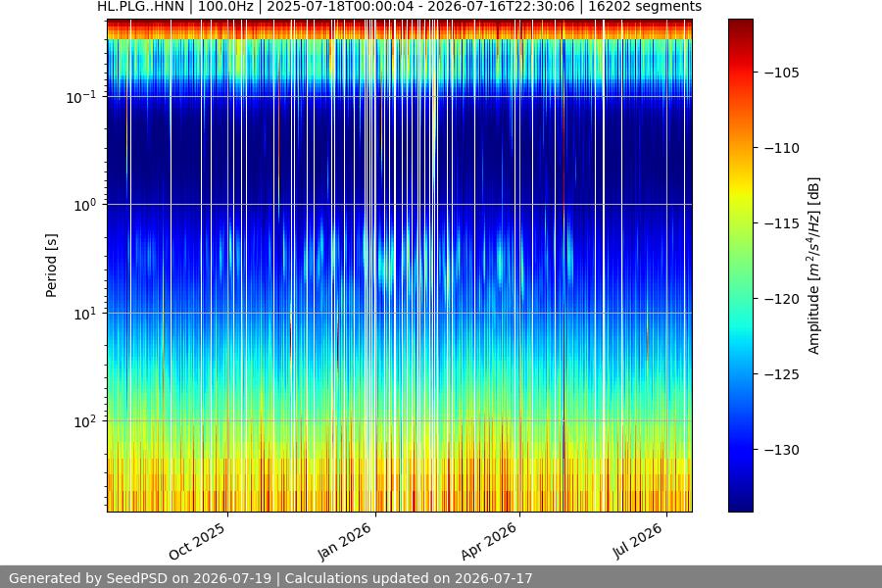Click the 10¹ period tick label

(85, 314)
